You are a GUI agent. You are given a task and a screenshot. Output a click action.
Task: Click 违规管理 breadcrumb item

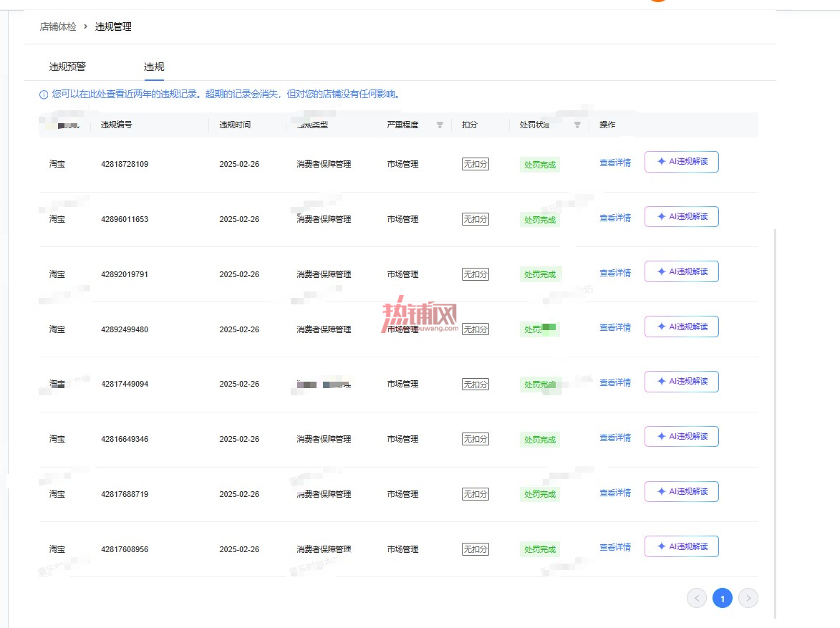pyautogui.click(x=113, y=26)
